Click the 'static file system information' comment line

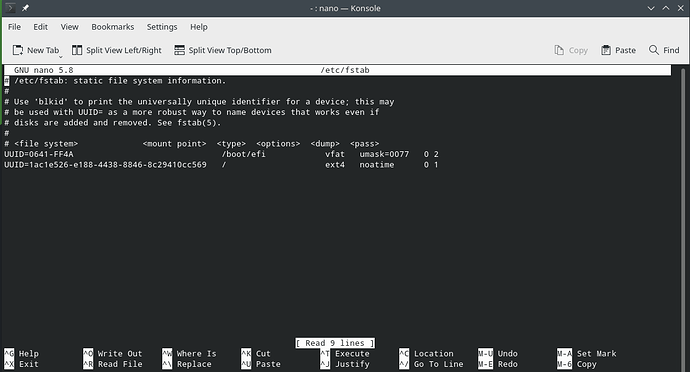pos(115,81)
